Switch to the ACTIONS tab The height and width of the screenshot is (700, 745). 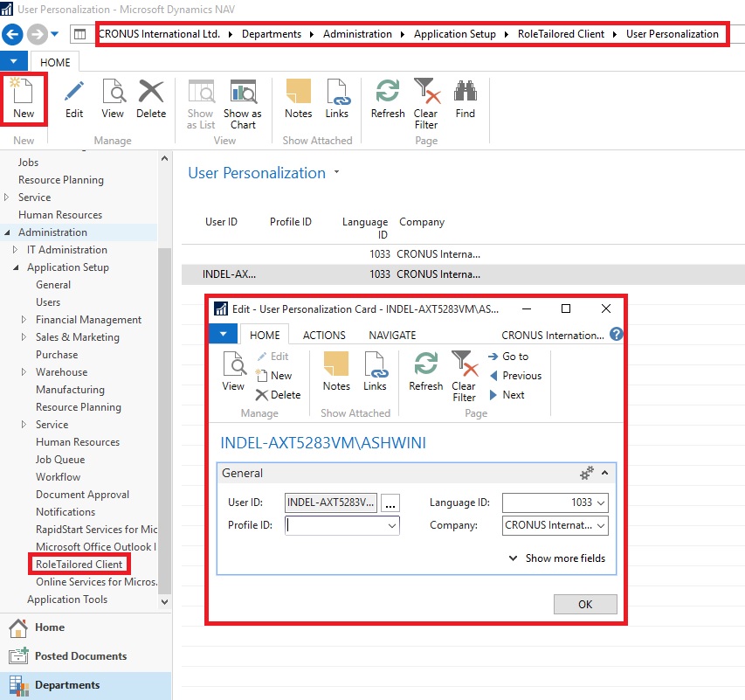(324, 335)
